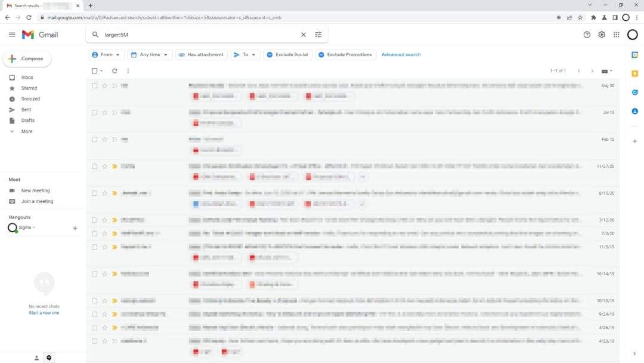Select the first email's checkbox
The height and width of the screenshot is (363, 644).
tap(94, 85)
